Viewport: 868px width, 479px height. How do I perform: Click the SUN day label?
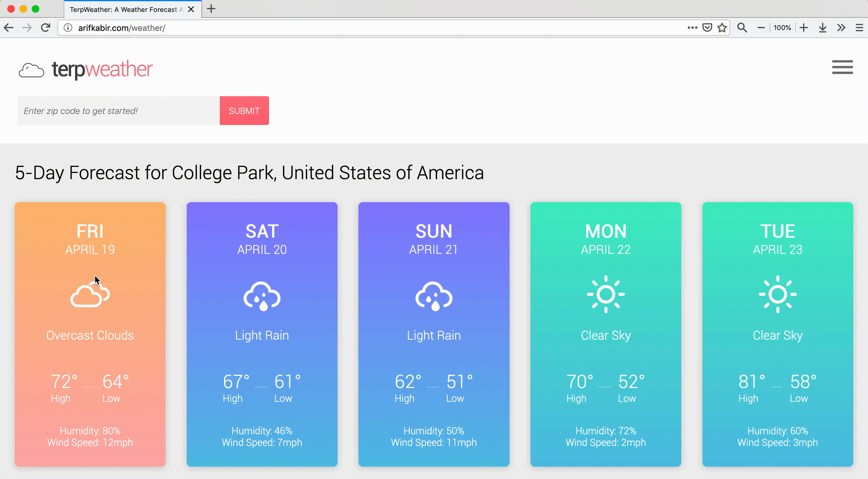pos(434,231)
